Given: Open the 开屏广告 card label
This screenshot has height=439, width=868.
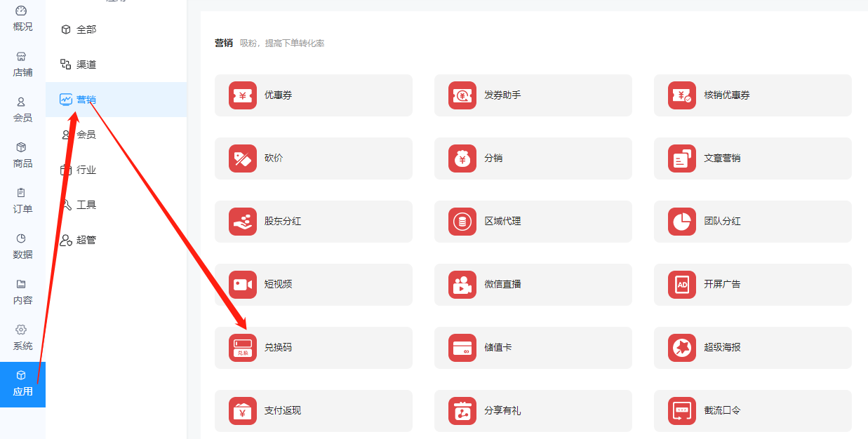Looking at the screenshot, I should 722,285.
